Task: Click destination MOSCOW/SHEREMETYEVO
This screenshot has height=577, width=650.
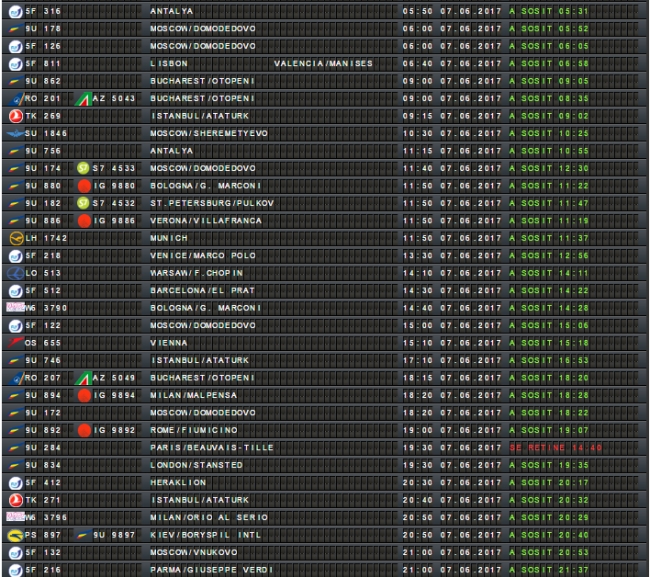Action: click(x=209, y=133)
